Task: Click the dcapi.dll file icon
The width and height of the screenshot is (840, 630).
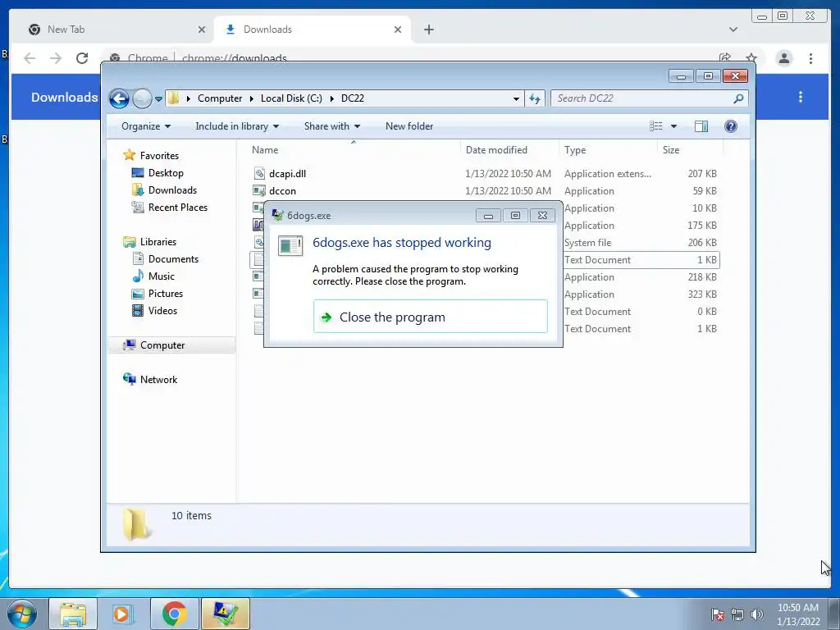Action: tap(259, 174)
